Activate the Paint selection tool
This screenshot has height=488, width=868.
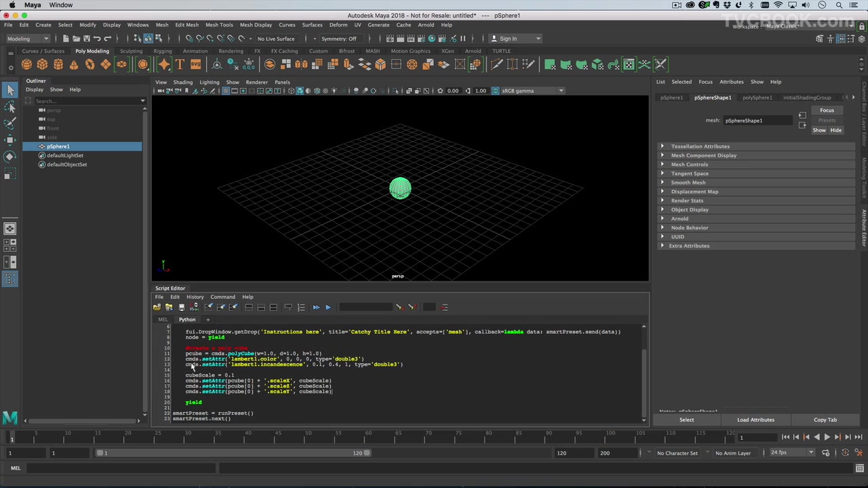tap(9, 123)
